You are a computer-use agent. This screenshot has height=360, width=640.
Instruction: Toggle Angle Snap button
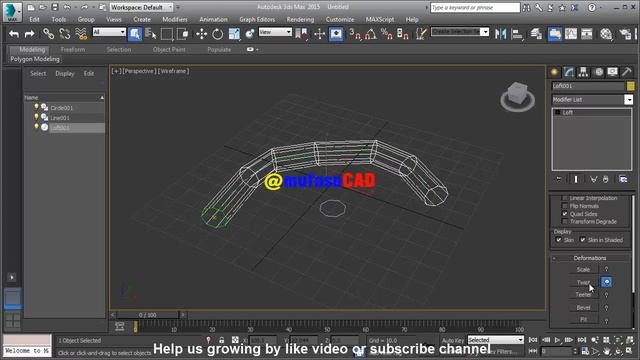[x=371, y=34]
